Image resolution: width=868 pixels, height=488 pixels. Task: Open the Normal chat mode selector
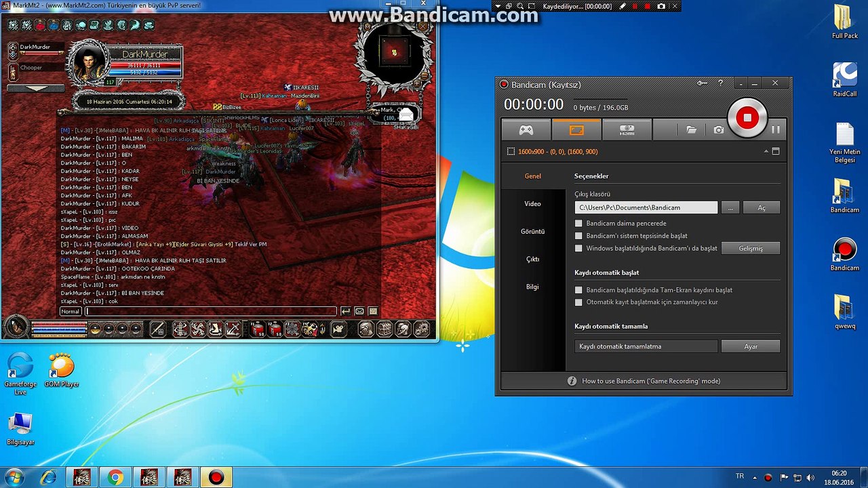click(71, 311)
